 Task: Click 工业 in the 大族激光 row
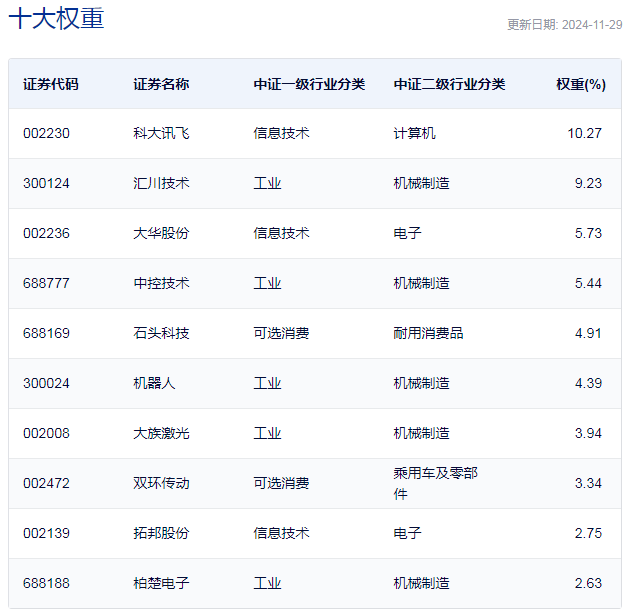pyautogui.click(x=267, y=434)
